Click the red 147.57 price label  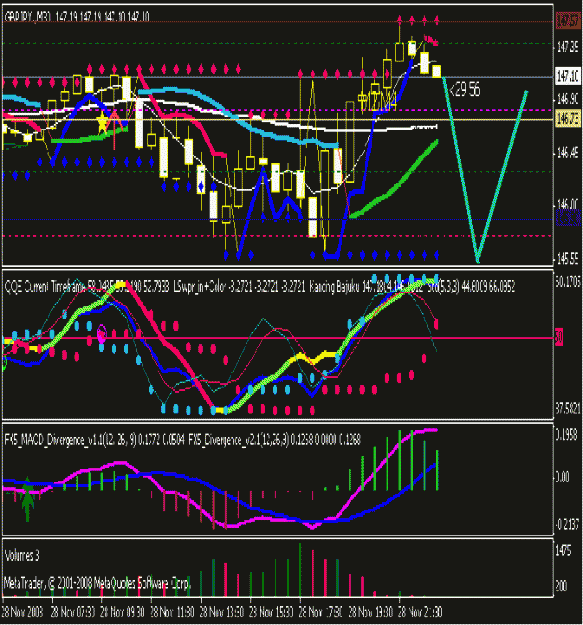pyautogui.click(x=568, y=20)
